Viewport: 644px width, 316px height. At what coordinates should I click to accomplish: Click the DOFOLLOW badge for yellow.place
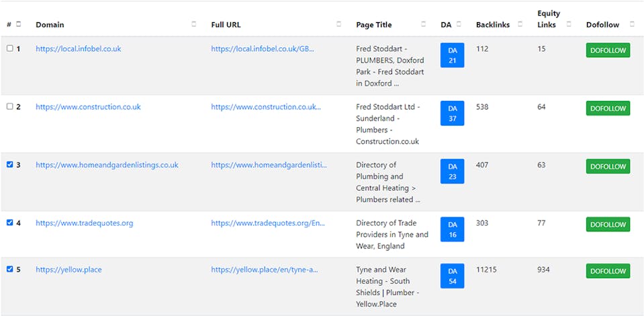pos(608,271)
